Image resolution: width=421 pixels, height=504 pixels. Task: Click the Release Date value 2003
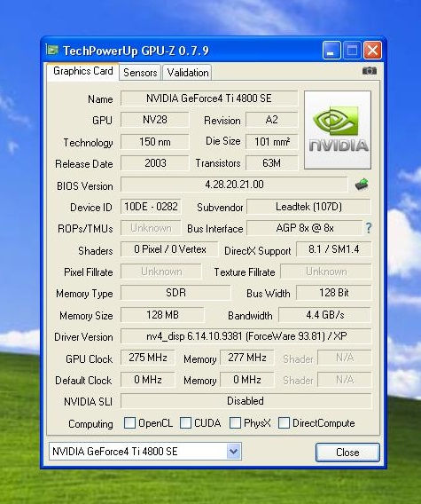[x=155, y=163]
